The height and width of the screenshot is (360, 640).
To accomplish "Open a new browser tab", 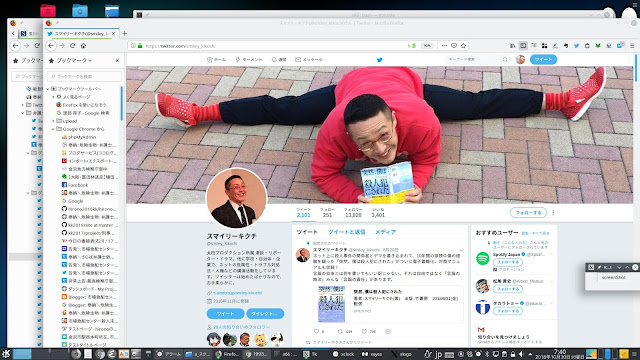I will point(124,33).
